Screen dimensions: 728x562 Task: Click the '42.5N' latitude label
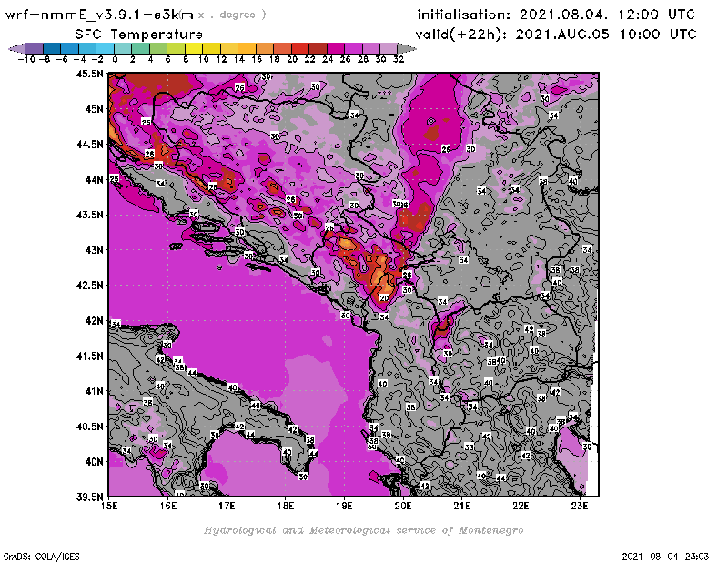(89, 286)
